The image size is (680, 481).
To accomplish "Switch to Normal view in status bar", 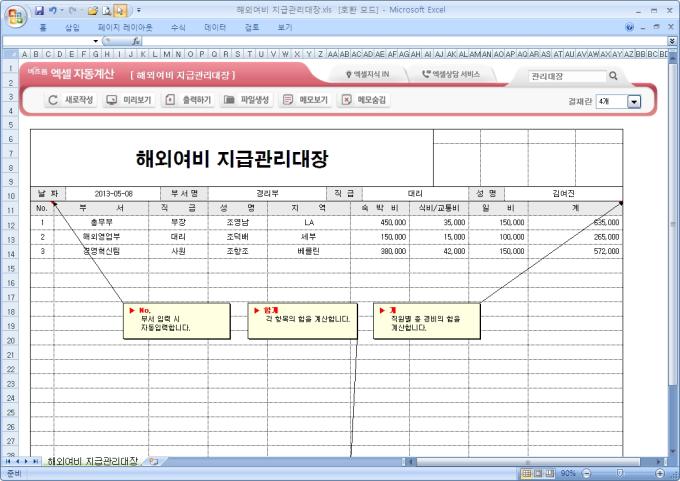I will click(526, 474).
